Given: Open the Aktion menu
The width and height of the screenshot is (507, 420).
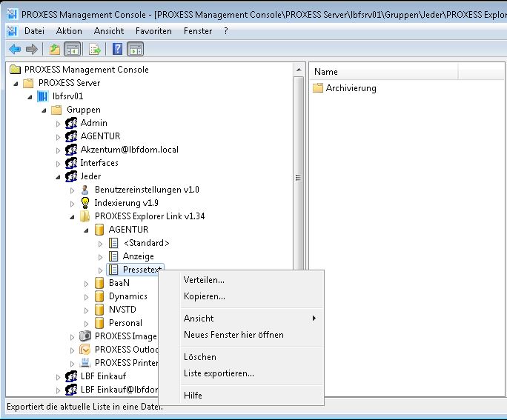Looking at the screenshot, I should pos(69,31).
